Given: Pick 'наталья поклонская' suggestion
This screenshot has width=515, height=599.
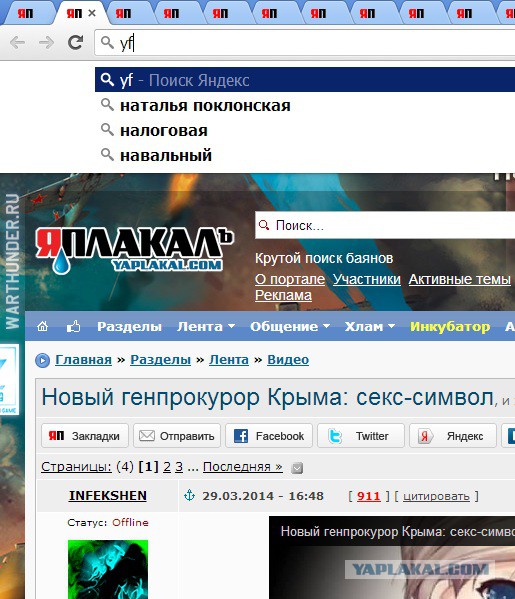Looking at the screenshot, I should coord(305,105).
